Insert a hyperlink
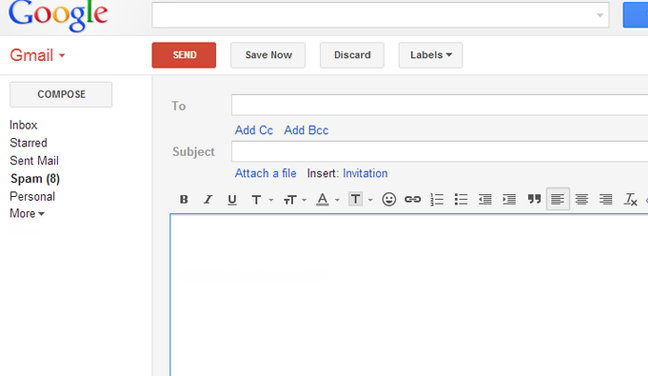 (412, 199)
